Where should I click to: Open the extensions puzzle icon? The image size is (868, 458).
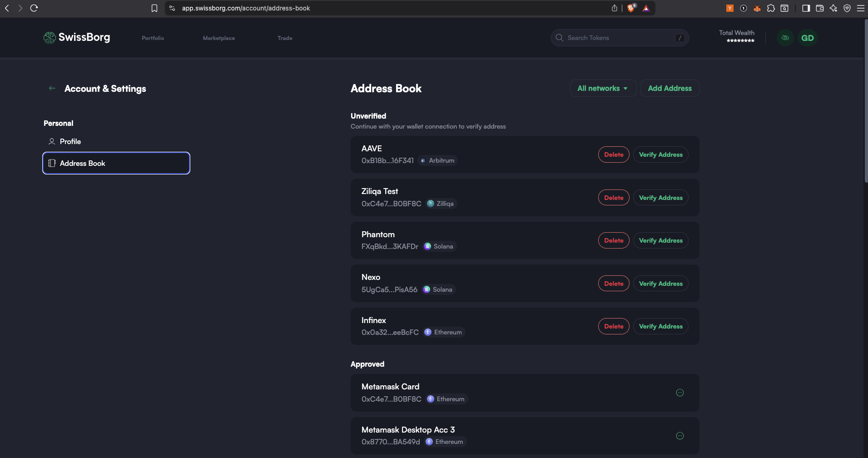(x=771, y=8)
